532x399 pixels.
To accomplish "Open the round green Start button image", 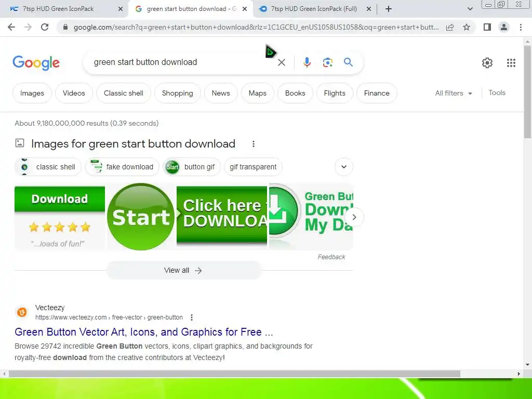I will pos(140,217).
